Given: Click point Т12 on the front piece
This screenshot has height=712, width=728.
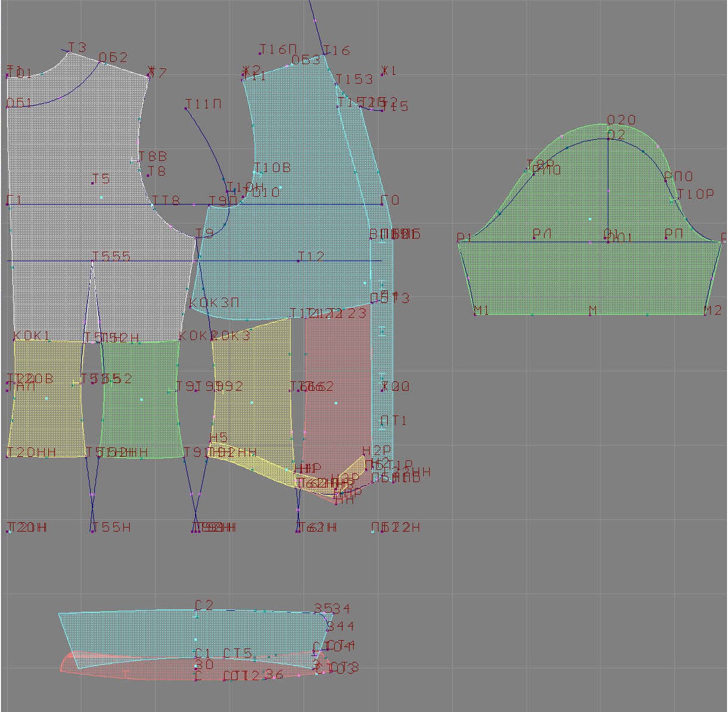Looking at the screenshot, I should [299, 260].
